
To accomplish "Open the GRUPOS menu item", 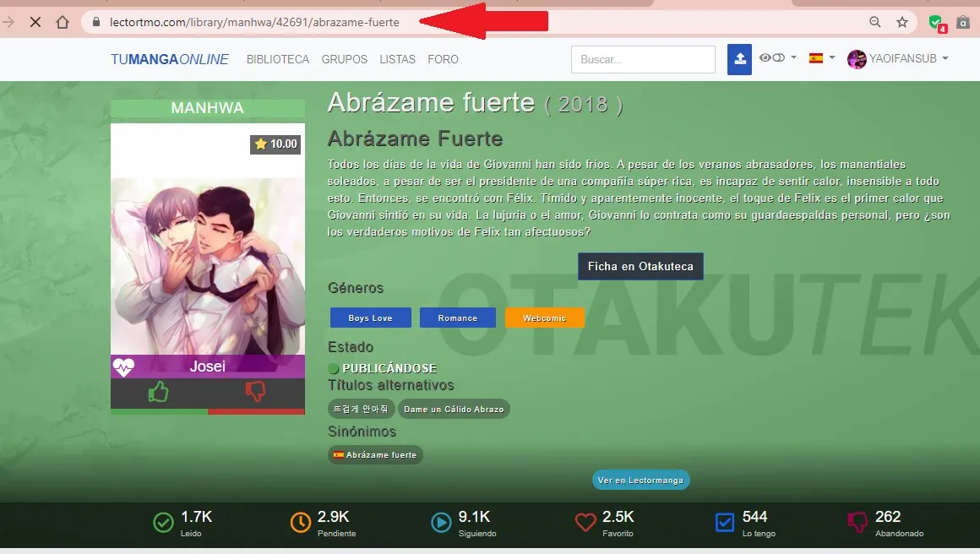I will [345, 59].
